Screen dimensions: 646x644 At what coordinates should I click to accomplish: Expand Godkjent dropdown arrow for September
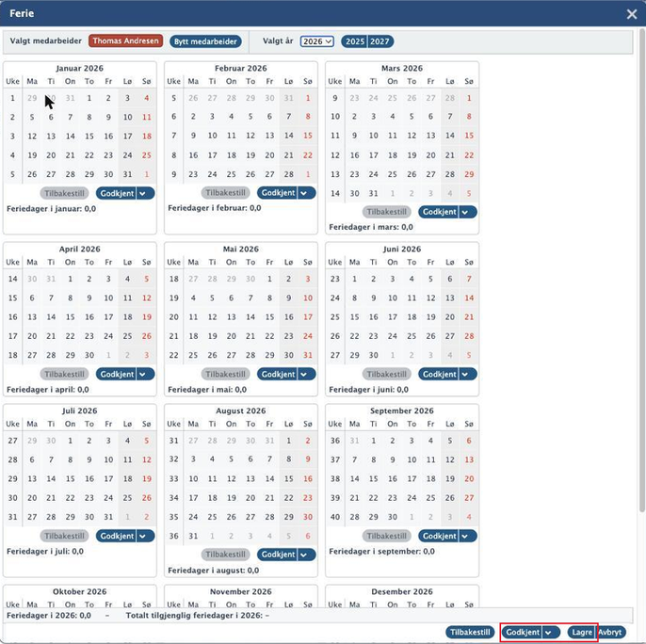tap(467, 536)
